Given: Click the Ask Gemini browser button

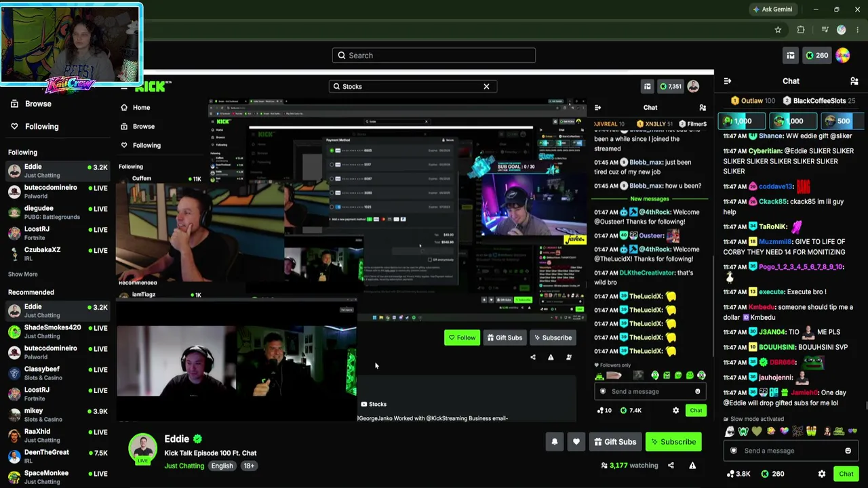Looking at the screenshot, I should tap(772, 9).
